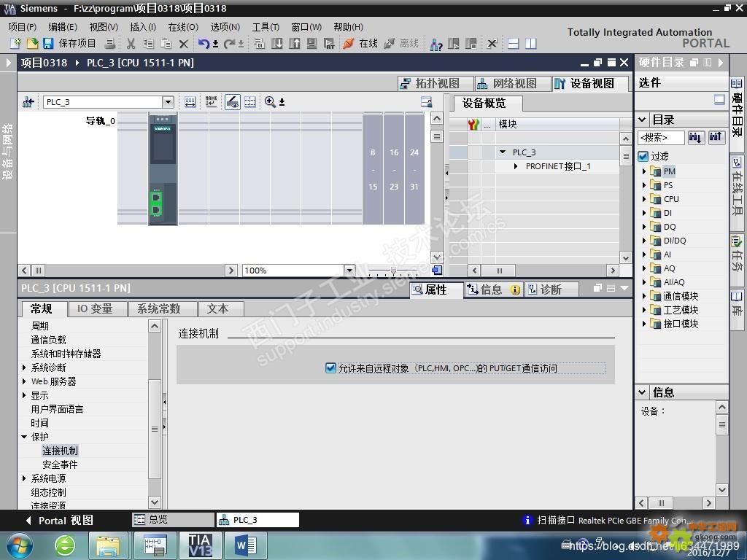
Task: Open the 项目(P) menu
Action: (23, 27)
